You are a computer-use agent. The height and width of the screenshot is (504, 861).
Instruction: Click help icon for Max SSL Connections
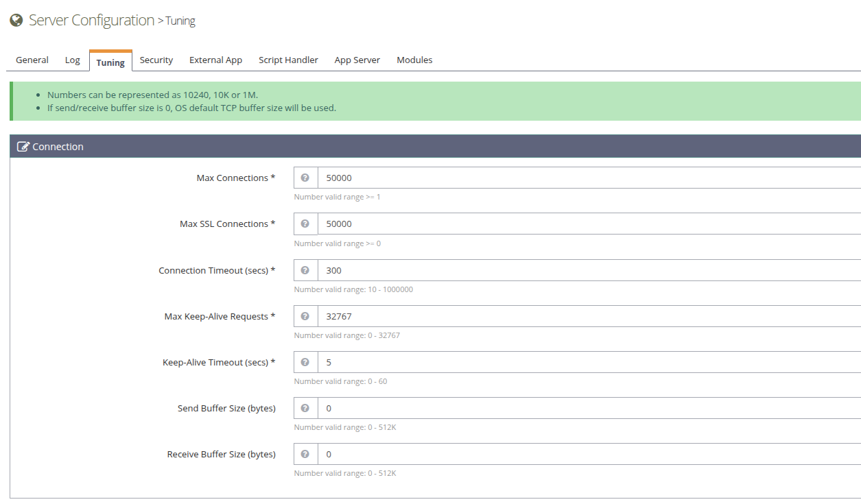[305, 224]
